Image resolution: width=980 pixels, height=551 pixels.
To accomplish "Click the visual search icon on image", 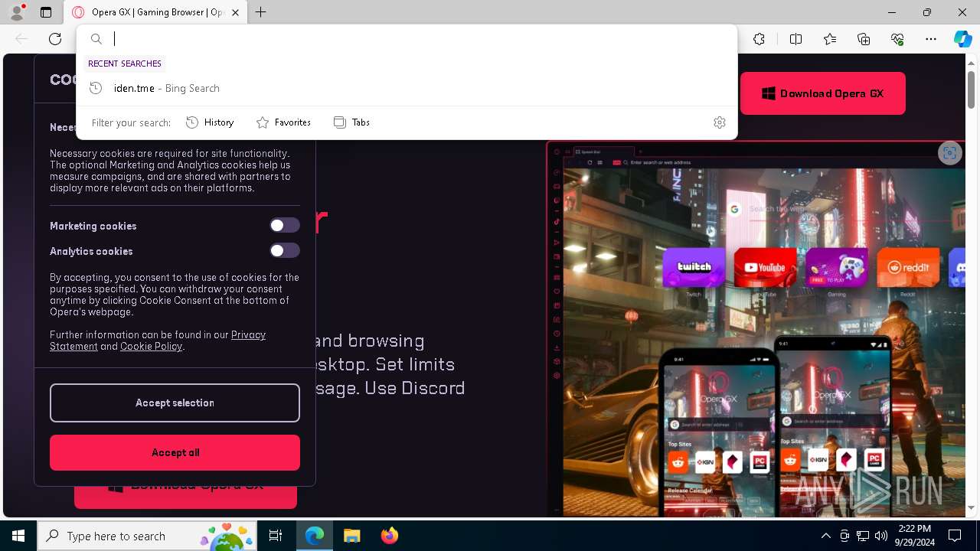I will [950, 153].
